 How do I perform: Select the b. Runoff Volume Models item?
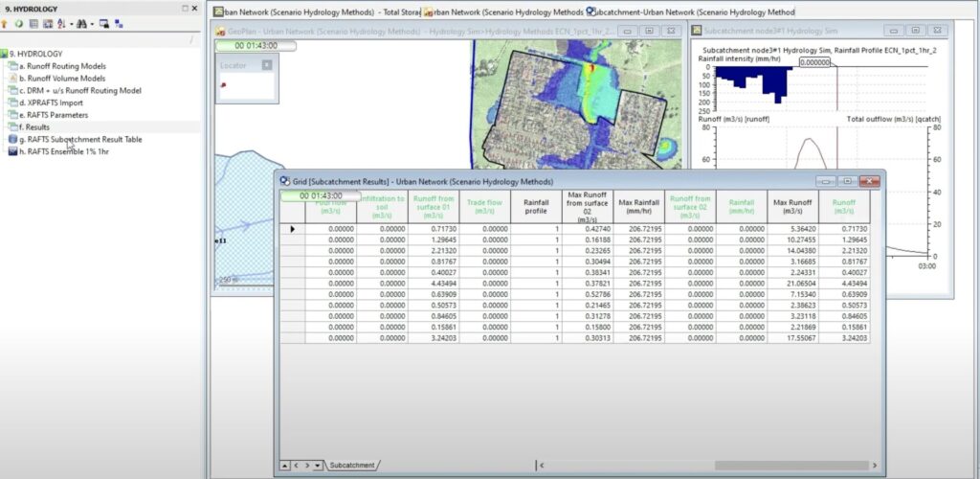[63, 78]
